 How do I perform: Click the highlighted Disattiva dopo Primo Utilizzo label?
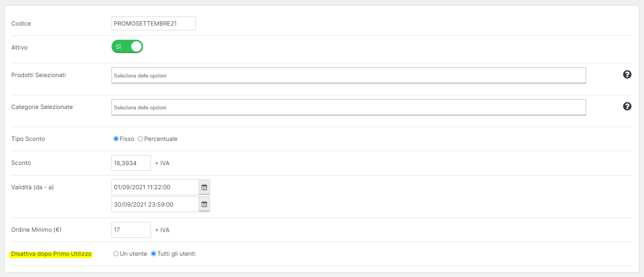(52, 254)
